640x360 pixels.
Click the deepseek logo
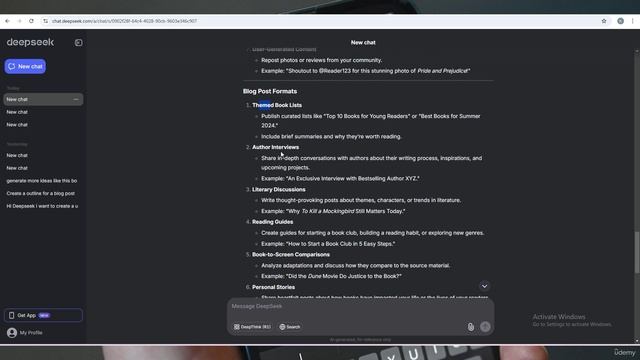[30, 42]
